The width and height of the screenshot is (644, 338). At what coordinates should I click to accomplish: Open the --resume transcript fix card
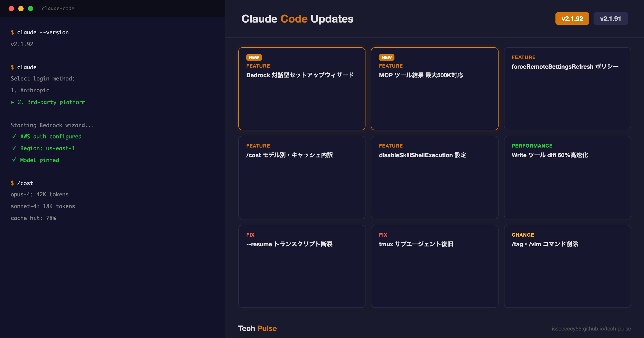tap(302, 266)
